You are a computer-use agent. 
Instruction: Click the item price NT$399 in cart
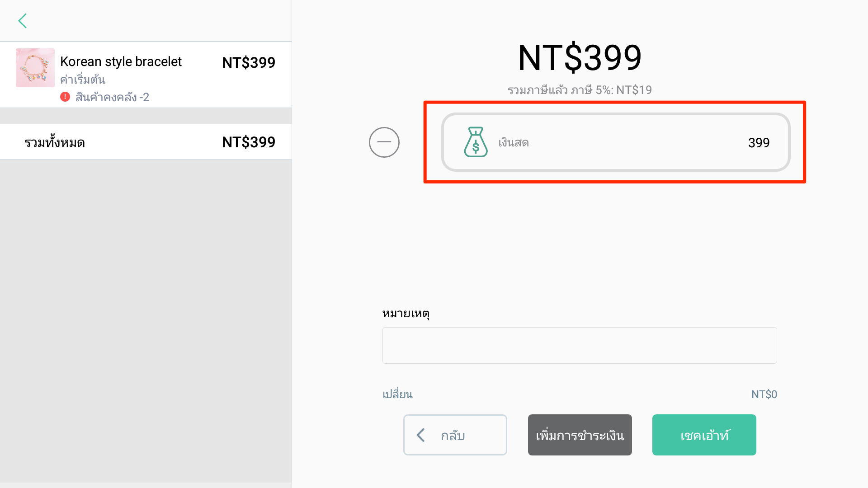(249, 62)
